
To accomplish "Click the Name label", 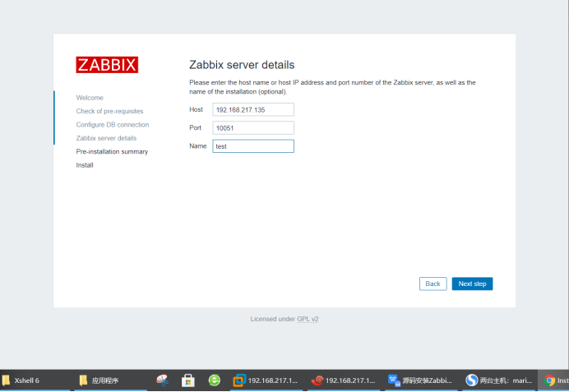I will pos(198,145).
